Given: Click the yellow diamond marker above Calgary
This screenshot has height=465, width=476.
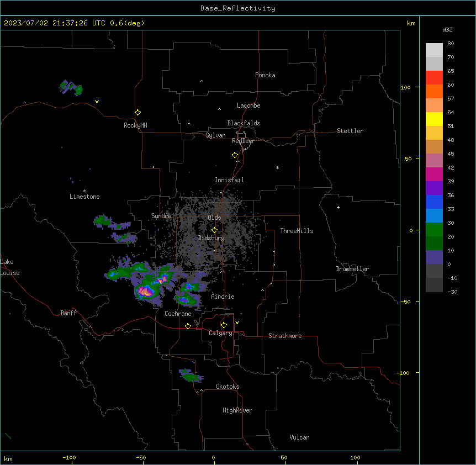Looking at the screenshot, I should 224,325.
